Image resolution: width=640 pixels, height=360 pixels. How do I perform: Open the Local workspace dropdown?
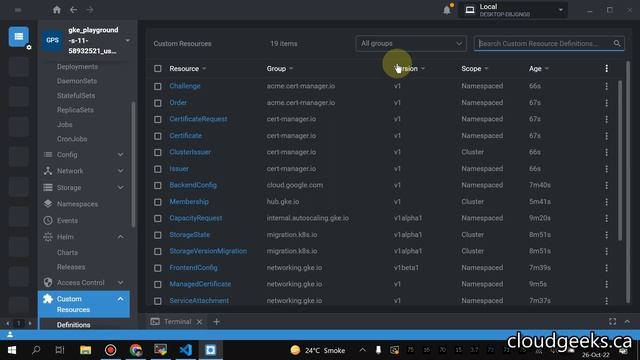pyautogui.click(x=513, y=10)
